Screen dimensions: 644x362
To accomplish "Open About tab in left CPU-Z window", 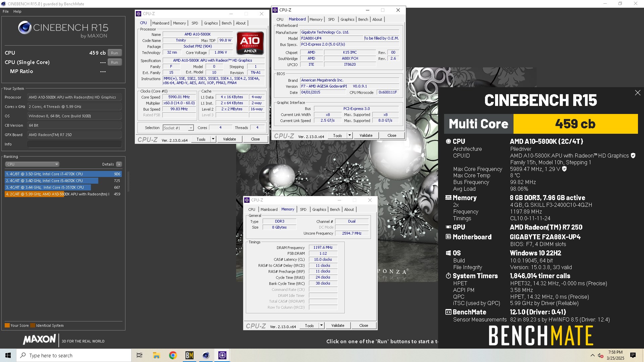I will pyautogui.click(x=241, y=23).
